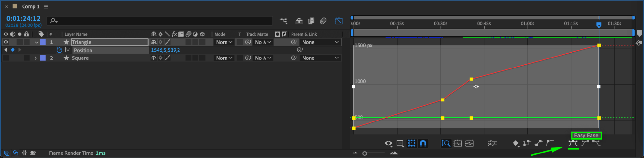Go to previous Position keyframe
Image resolution: width=644 pixels, height=158 pixels.
pyautogui.click(x=5, y=50)
